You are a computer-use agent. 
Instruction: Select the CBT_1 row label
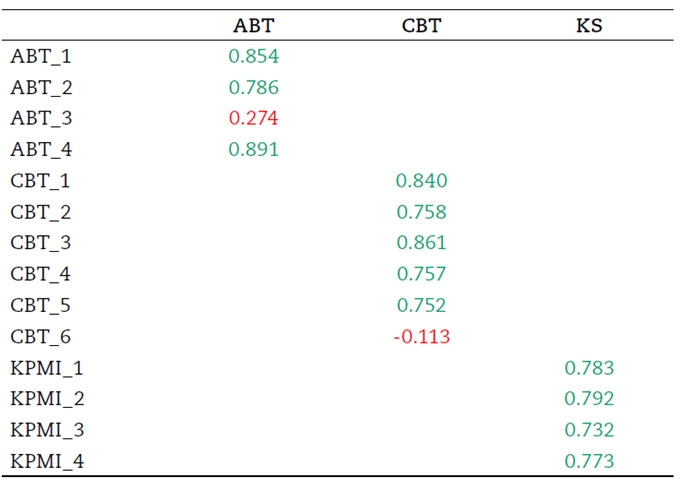click(41, 181)
